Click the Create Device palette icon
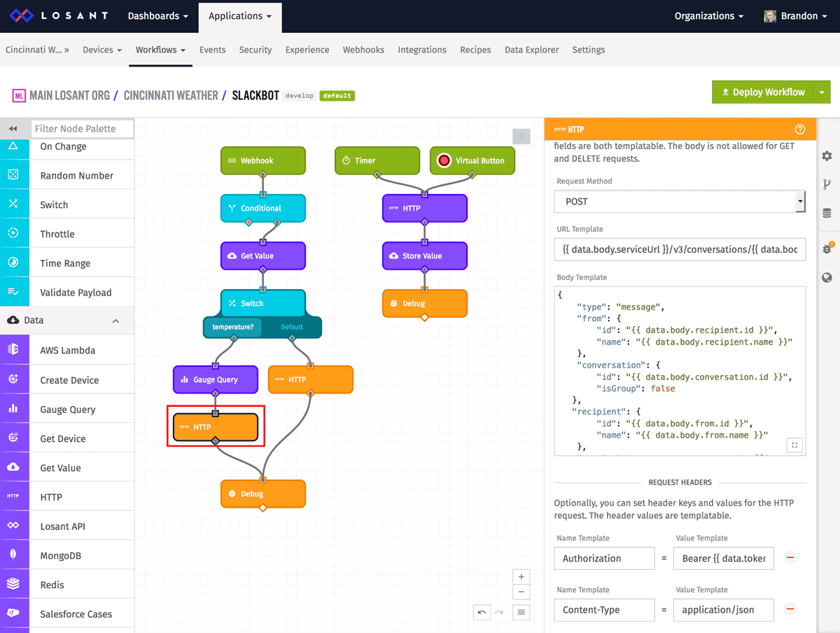Viewport: 840px width, 633px height. pyautogui.click(x=13, y=380)
